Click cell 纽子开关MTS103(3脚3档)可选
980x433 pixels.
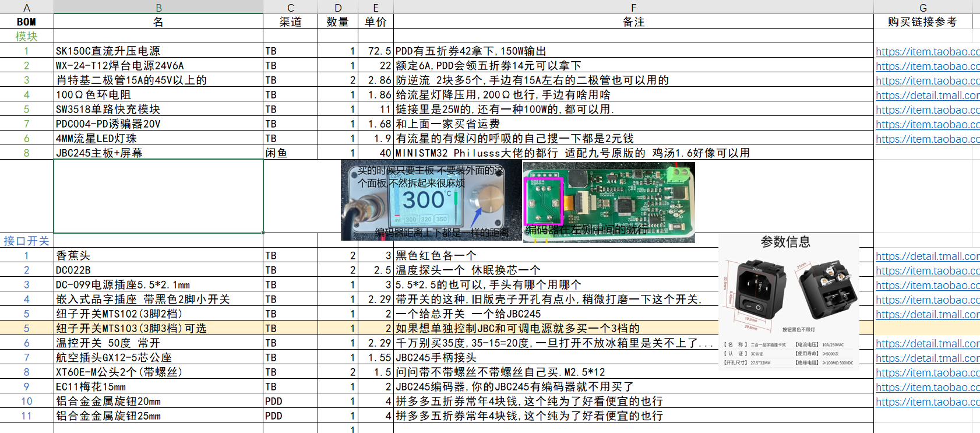[158, 328]
